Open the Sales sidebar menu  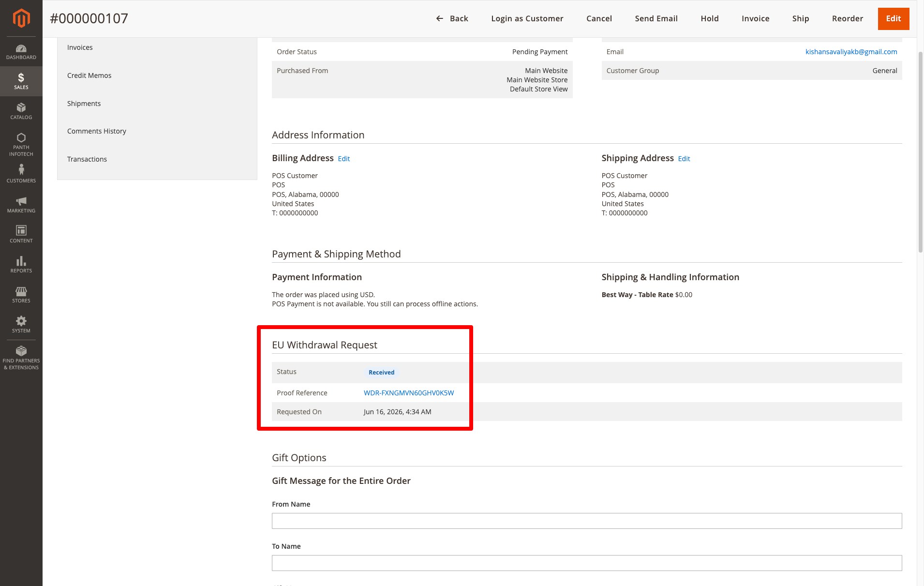[x=21, y=81]
